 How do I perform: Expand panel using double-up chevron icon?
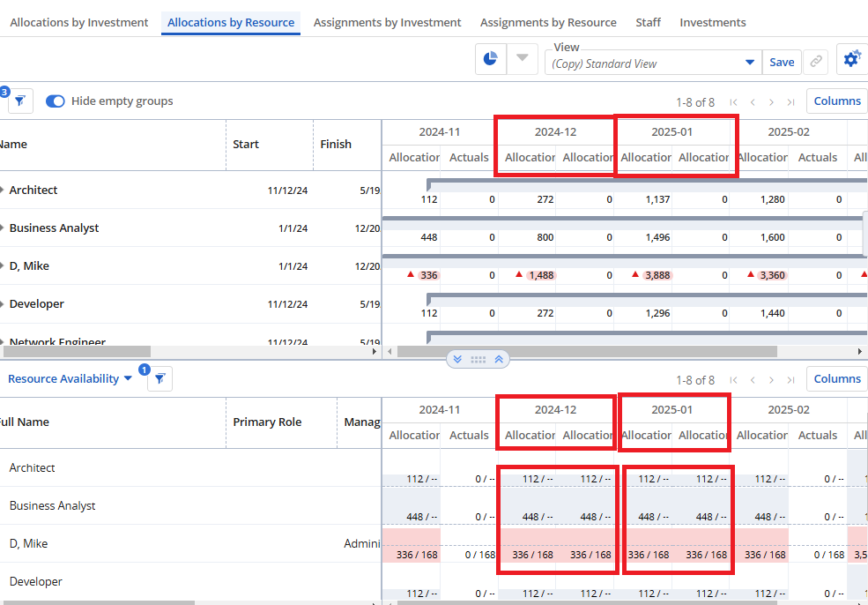(x=499, y=360)
